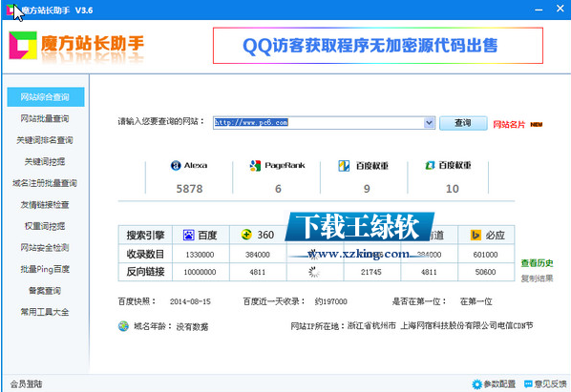Open 网站安全检测 in the sidebar
The width and height of the screenshot is (571, 392).
coord(45,248)
